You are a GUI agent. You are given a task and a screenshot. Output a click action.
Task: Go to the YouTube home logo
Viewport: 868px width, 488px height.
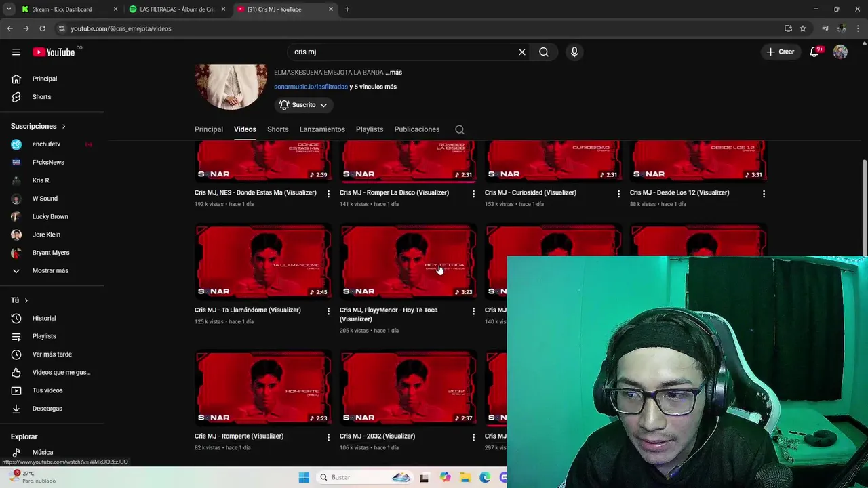[54, 52]
